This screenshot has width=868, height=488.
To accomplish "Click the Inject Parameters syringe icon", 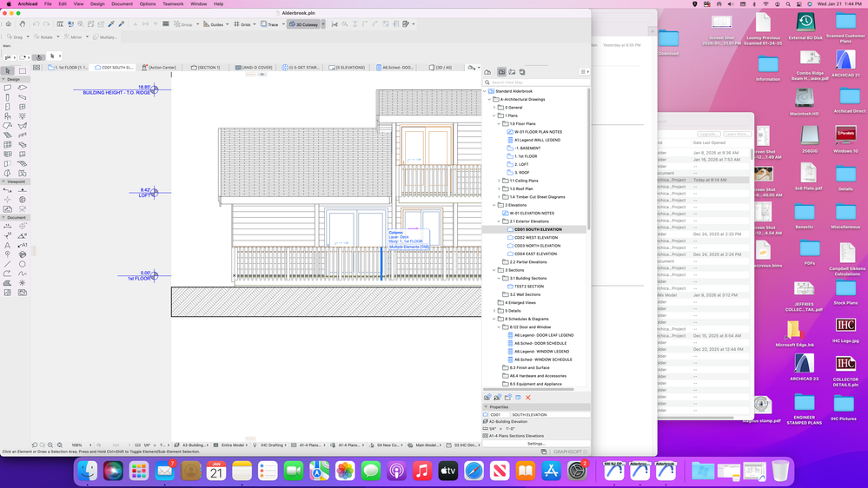I will click(122, 24).
